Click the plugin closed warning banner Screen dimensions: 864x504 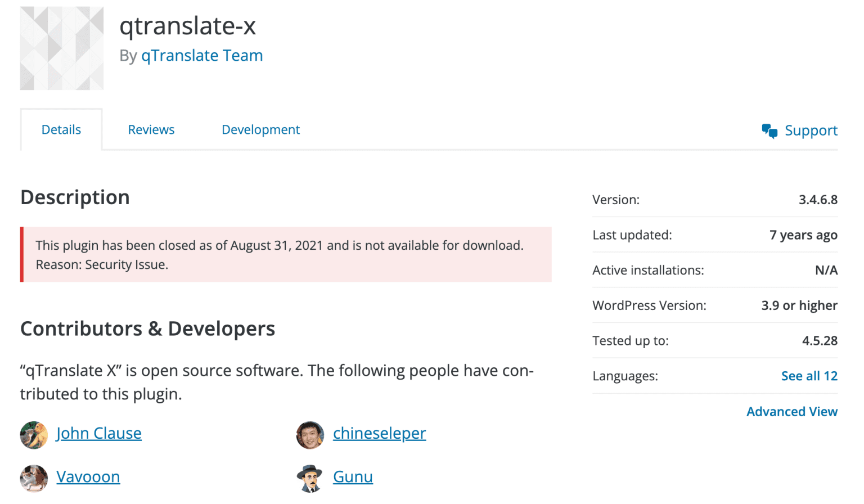click(x=286, y=254)
